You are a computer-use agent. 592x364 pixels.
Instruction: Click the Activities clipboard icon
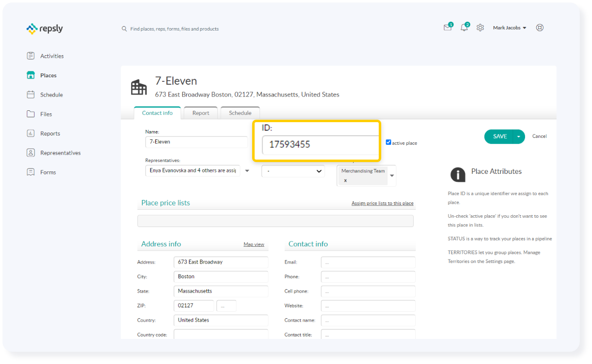[31, 56]
